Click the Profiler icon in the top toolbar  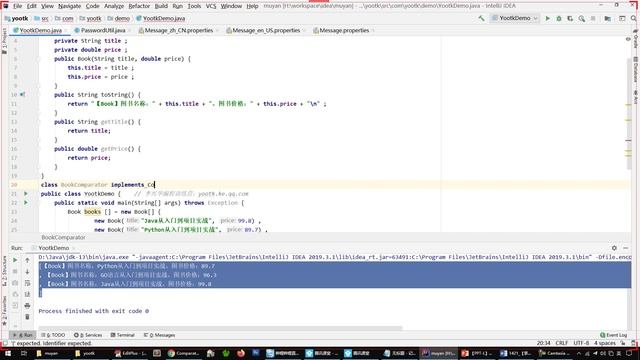tap(582, 18)
